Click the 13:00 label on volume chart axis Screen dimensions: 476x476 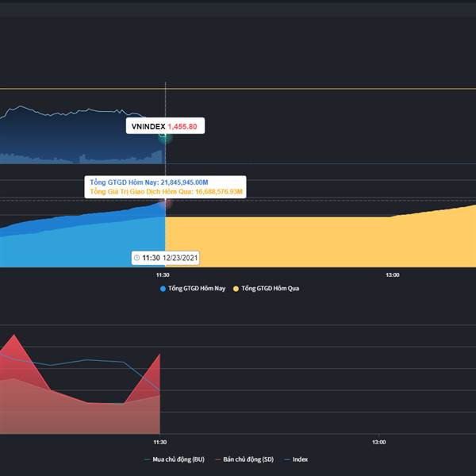[x=393, y=275]
